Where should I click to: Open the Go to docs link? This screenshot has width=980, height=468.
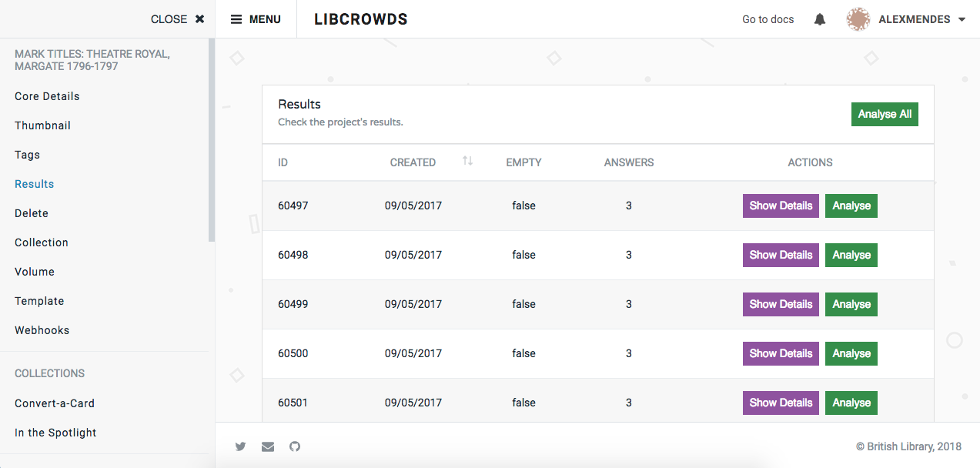tap(768, 18)
